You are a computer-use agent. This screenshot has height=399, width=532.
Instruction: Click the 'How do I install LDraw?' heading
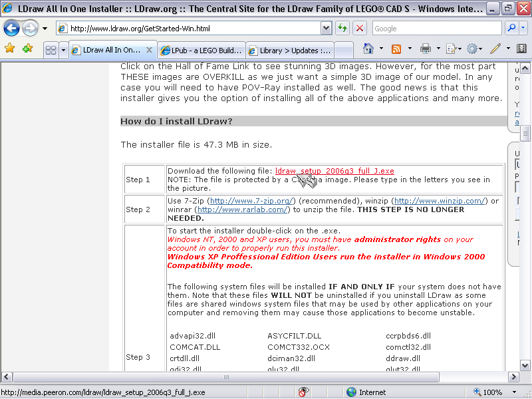tap(176, 122)
